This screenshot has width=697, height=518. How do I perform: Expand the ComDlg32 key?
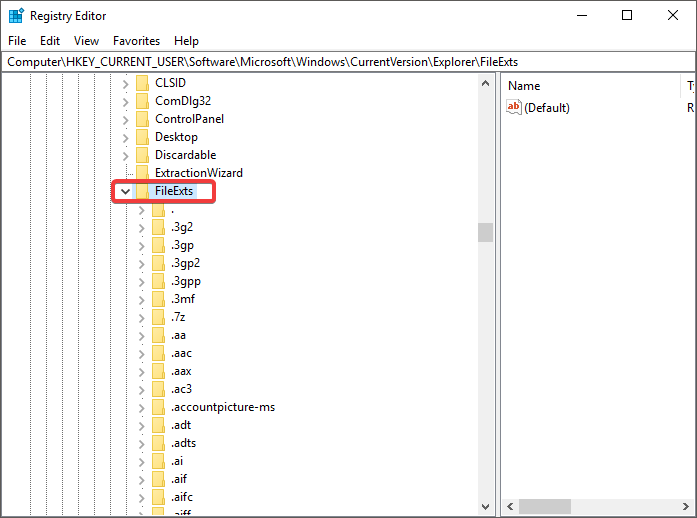point(125,101)
